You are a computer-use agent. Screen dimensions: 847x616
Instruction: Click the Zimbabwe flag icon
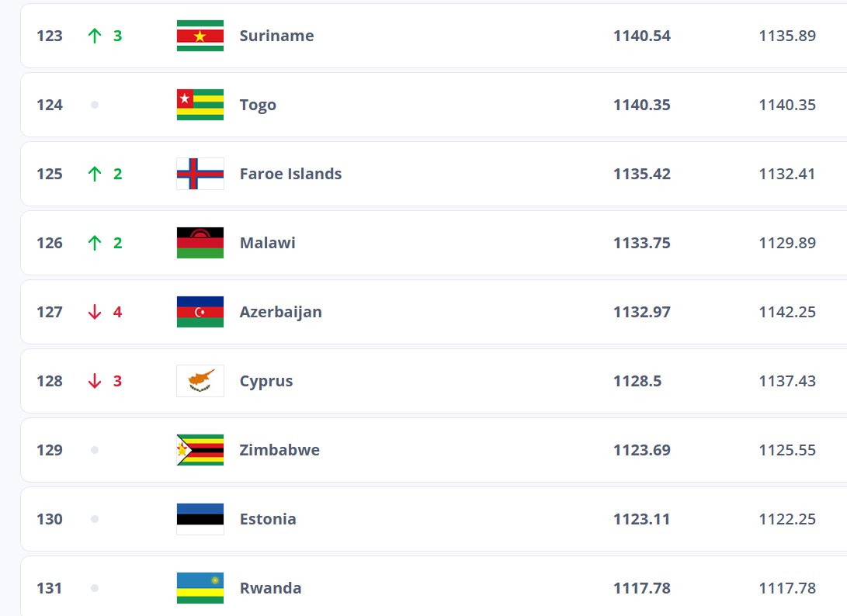pyautogui.click(x=199, y=450)
